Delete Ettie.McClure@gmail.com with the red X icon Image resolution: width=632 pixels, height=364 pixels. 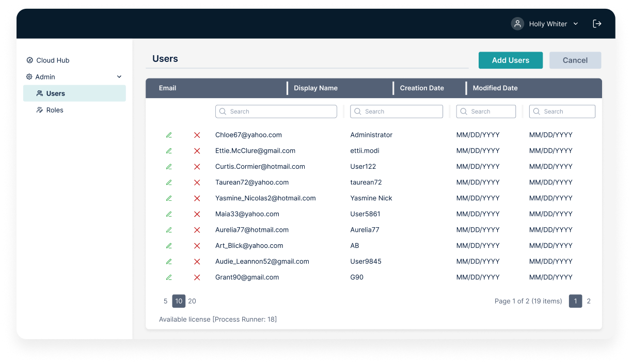(x=197, y=151)
